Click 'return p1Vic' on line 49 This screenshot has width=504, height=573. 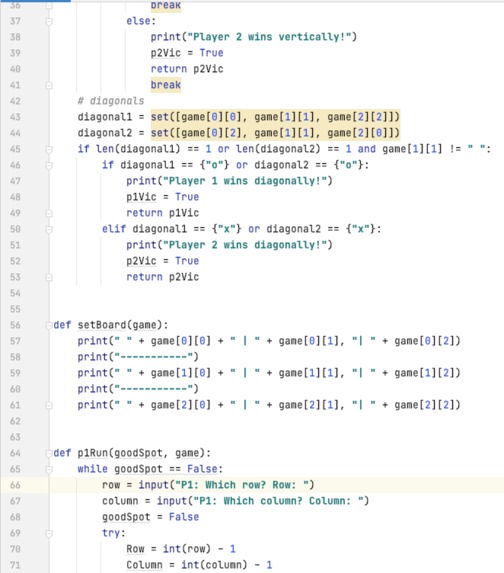coord(163,213)
